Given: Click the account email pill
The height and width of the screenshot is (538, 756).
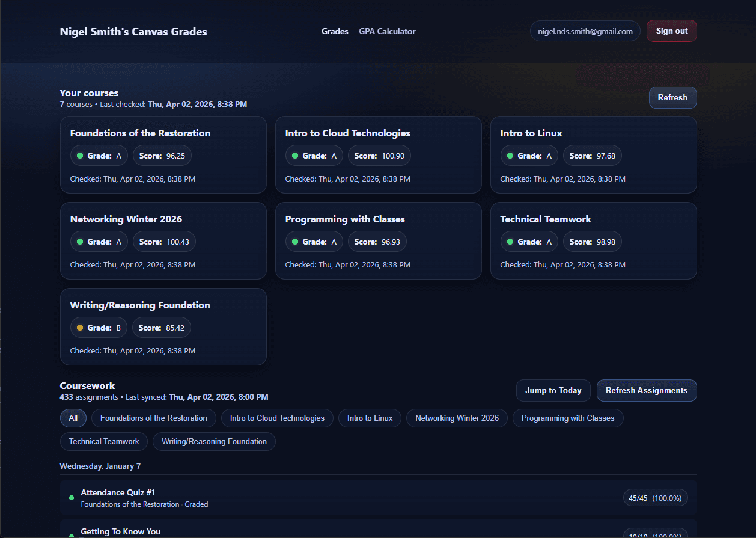Looking at the screenshot, I should [585, 31].
